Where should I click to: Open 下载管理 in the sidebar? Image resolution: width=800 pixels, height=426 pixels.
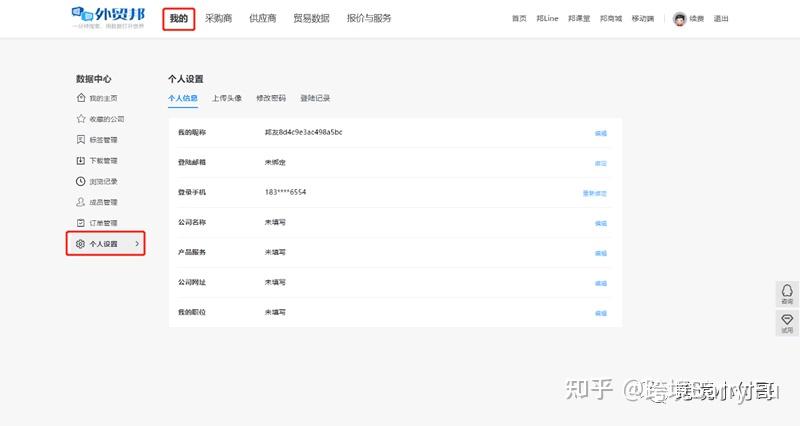(104, 161)
